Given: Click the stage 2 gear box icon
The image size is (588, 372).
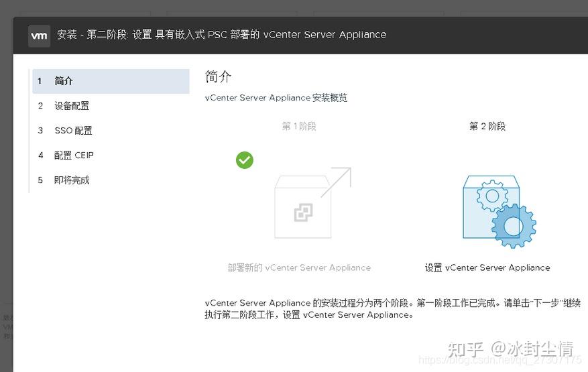Looking at the screenshot, I should point(499,212).
